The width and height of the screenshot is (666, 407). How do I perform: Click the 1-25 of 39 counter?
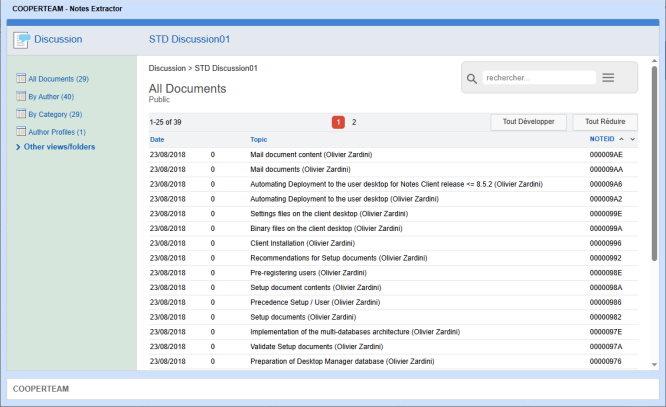[165, 122]
